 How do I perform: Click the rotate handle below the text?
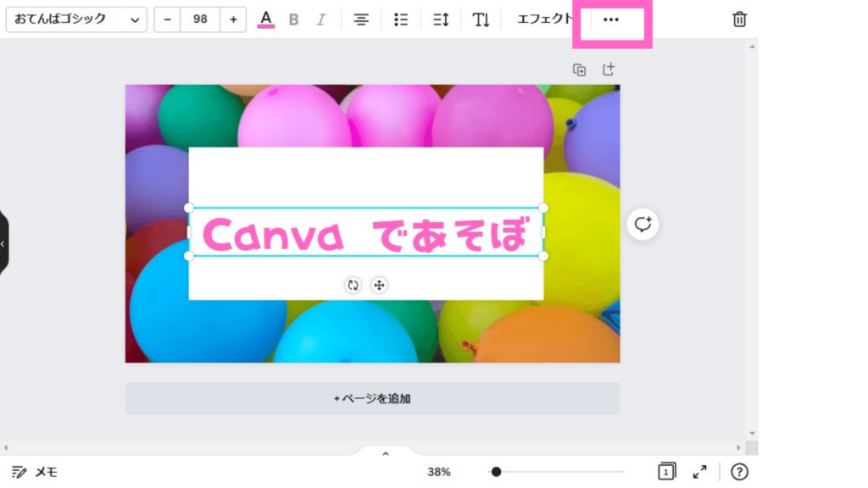click(x=353, y=285)
